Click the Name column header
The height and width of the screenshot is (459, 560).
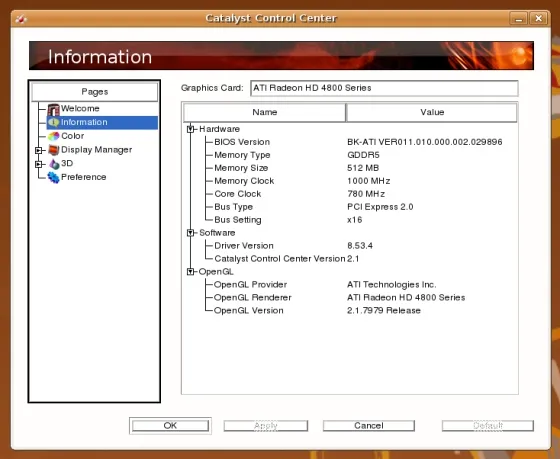click(265, 112)
